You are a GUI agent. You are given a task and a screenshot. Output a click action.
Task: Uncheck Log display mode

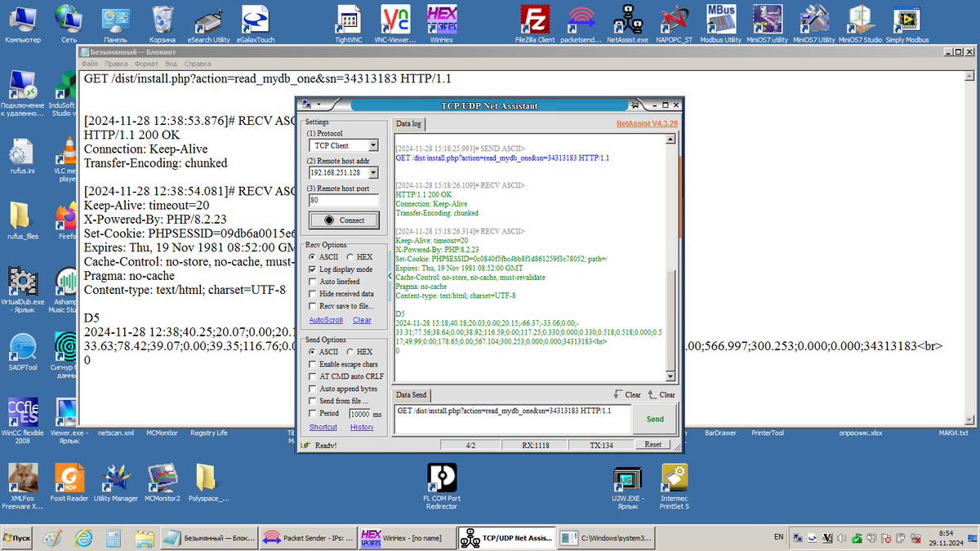click(x=314, y=269)
